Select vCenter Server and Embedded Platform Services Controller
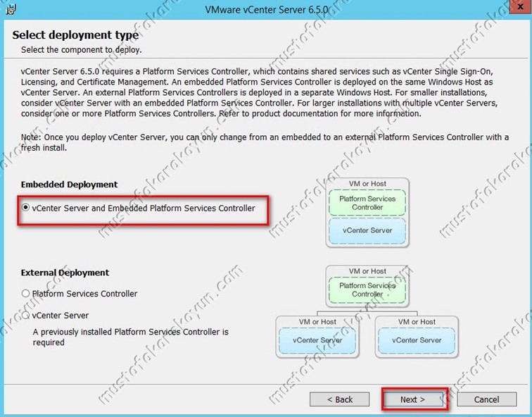Viewport: 532px width, 417px height. point(139,208)
